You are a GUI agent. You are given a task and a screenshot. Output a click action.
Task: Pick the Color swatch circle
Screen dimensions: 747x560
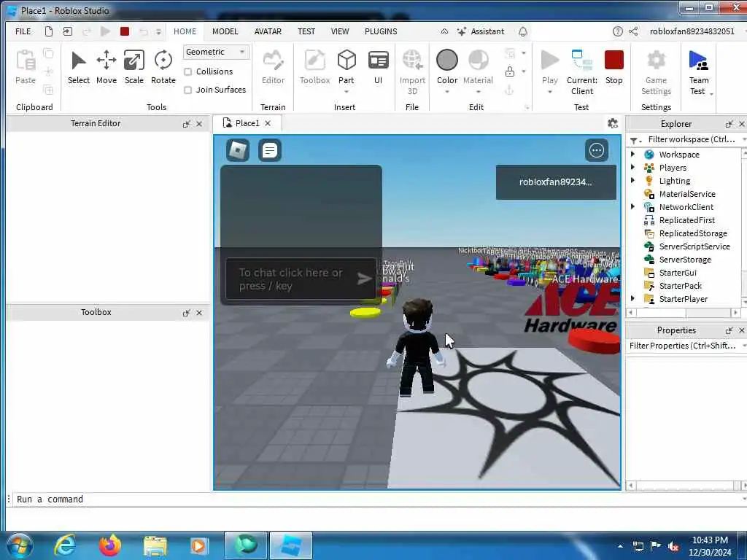[447, 61]
